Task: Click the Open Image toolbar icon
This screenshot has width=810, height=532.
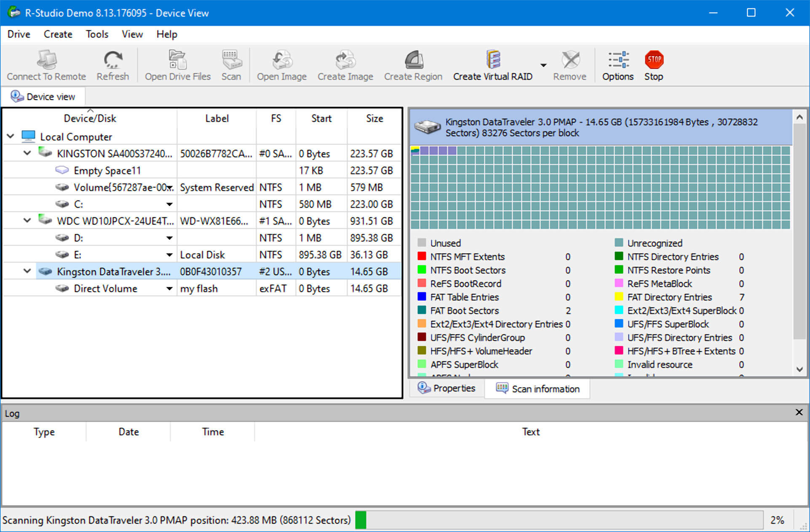Action: [282, 64]
